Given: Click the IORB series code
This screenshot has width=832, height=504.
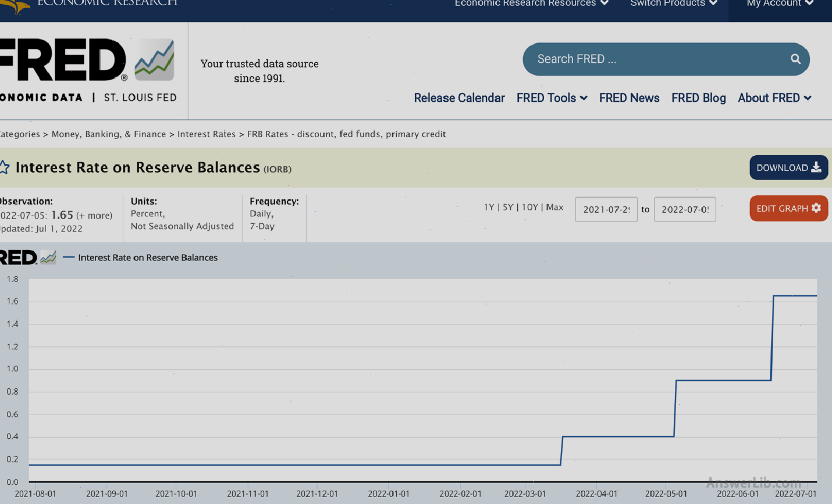Looking at the screenshot, I should [278, 169].
